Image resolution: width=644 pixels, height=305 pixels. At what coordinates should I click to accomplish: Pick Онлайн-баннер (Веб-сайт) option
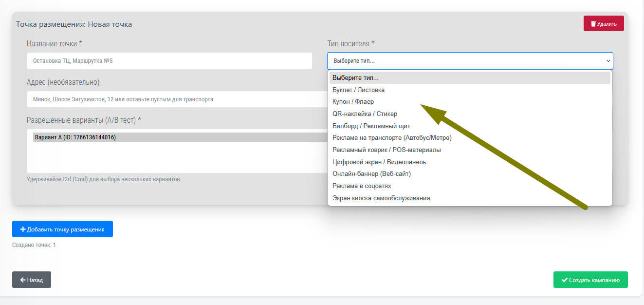pos(371,174)
